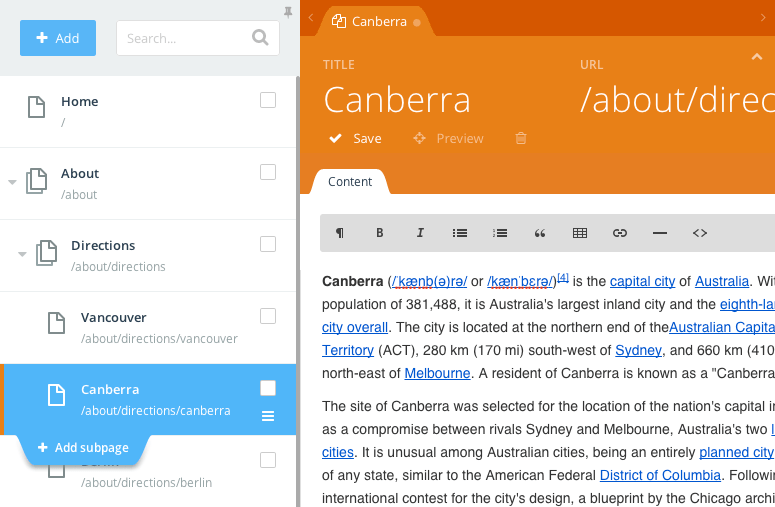Insert an unordered bullet list
The width and height of the screenshot is (775, 507).
(x=460, y=233)
